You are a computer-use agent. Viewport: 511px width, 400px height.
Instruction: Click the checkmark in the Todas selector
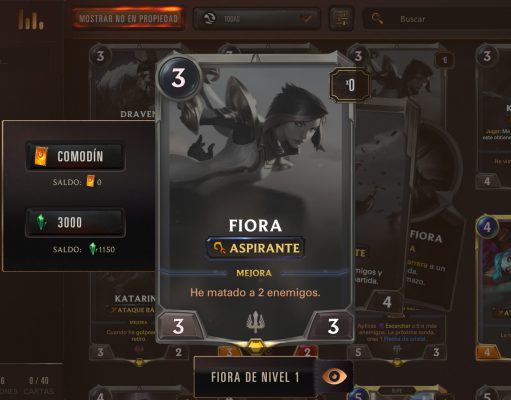tap(306, 18)
